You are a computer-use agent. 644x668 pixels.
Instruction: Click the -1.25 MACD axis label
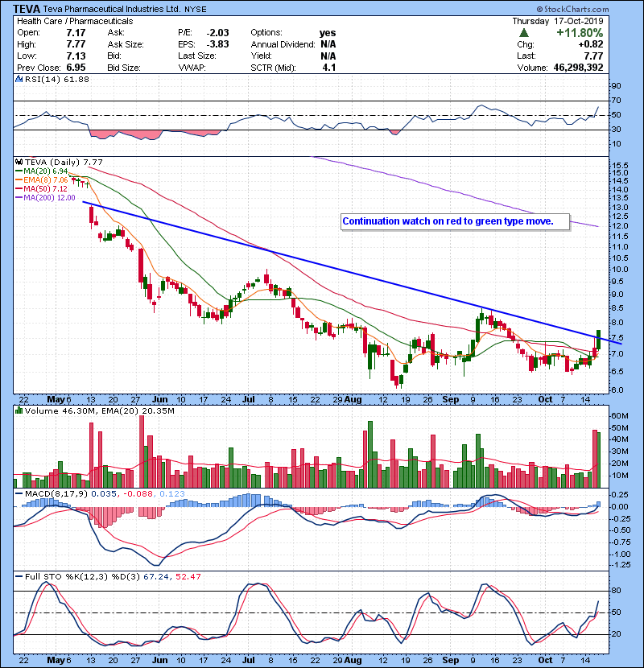click(x=621, y=564)
